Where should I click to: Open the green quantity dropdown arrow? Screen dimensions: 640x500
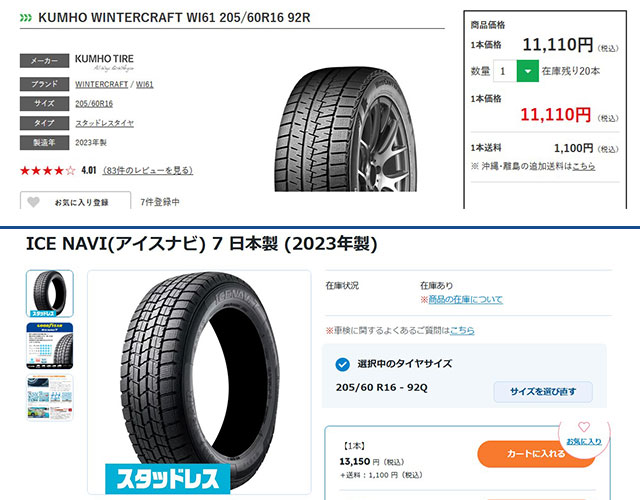[x=527, y=71]
